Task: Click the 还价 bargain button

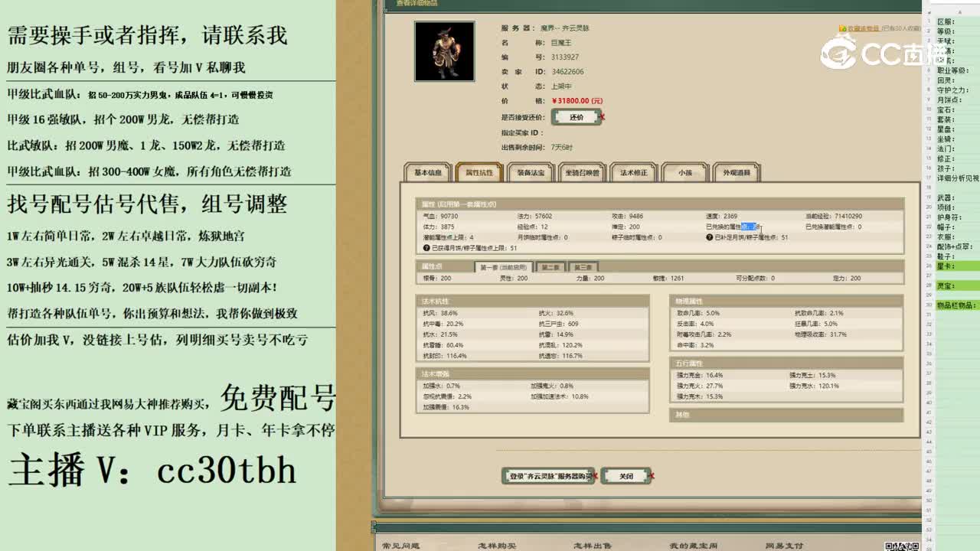Action: pyautogui.click(x=577, y=118)
